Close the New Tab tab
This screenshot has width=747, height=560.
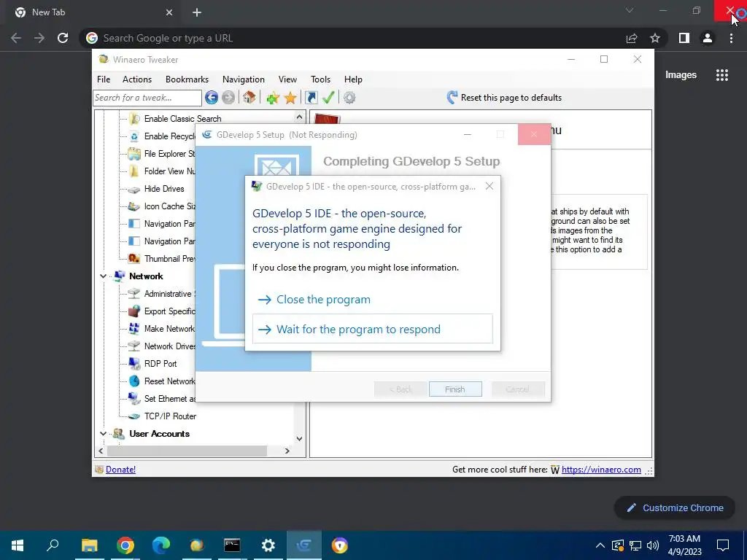(169, 12)
